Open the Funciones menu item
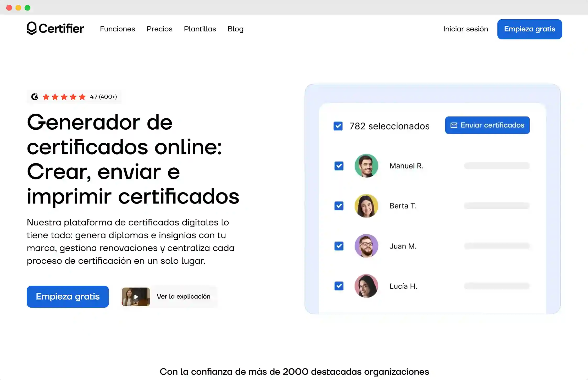Image resolution: width=588 pixels, height=380 pixels. coord(117,29)
